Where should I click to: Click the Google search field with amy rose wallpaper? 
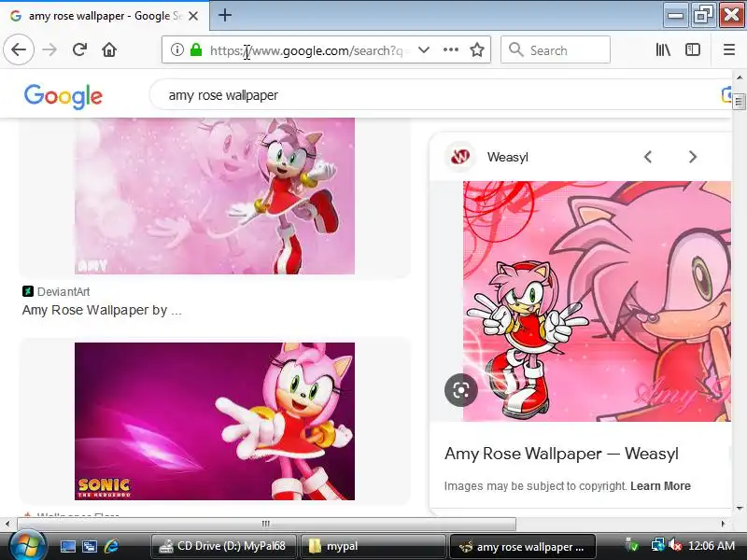438,95
